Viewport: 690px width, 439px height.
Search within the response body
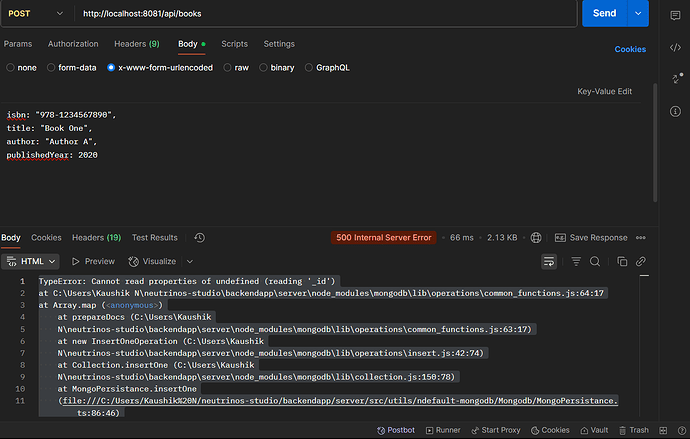click(595, 262)
